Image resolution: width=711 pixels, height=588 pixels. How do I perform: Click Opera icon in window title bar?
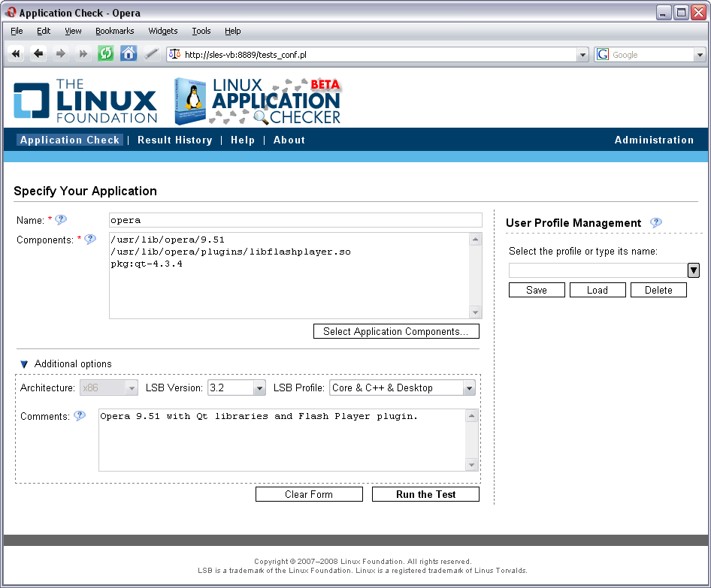coord(11,13)
